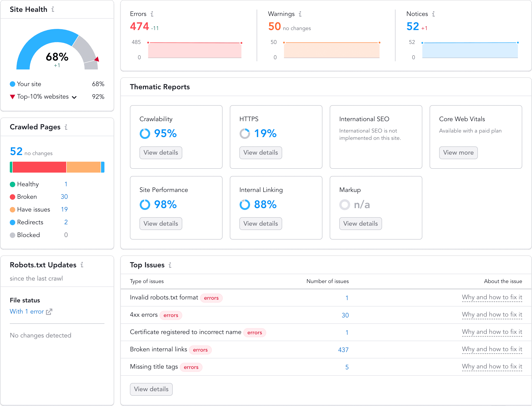Screen dimensions: 532x406
Task: Click the blue Redirects segment of crawled pages bar
Action: coord(103,167)
